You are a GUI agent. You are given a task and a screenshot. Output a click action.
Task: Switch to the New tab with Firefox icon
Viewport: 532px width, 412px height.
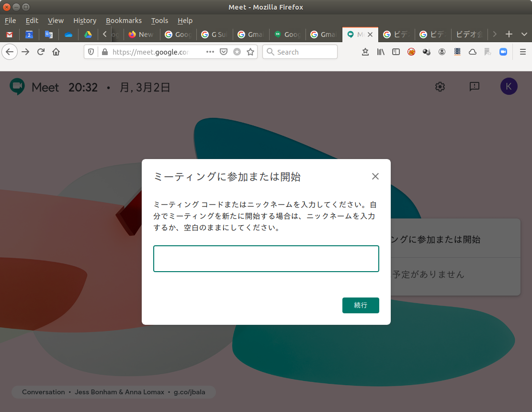[x=142, y=34]
